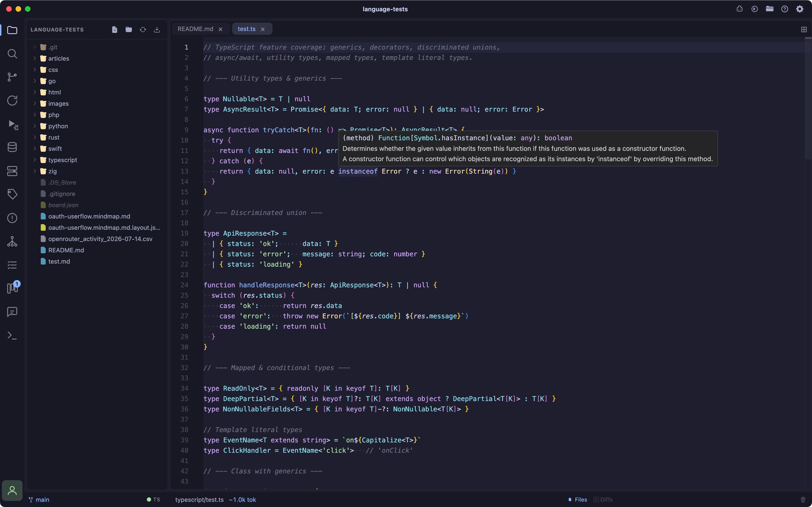Image resolution: width=812 pixels, height=507 pixels.
Task: Click the download icon in explorer header
Action: pos(157,30)
